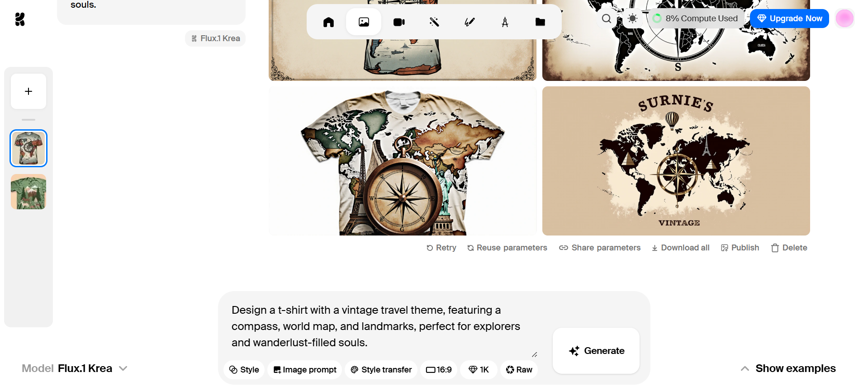868x391 pixels.
Task: Select the Realtime brush drawing tool
Action: click(470, 22)
